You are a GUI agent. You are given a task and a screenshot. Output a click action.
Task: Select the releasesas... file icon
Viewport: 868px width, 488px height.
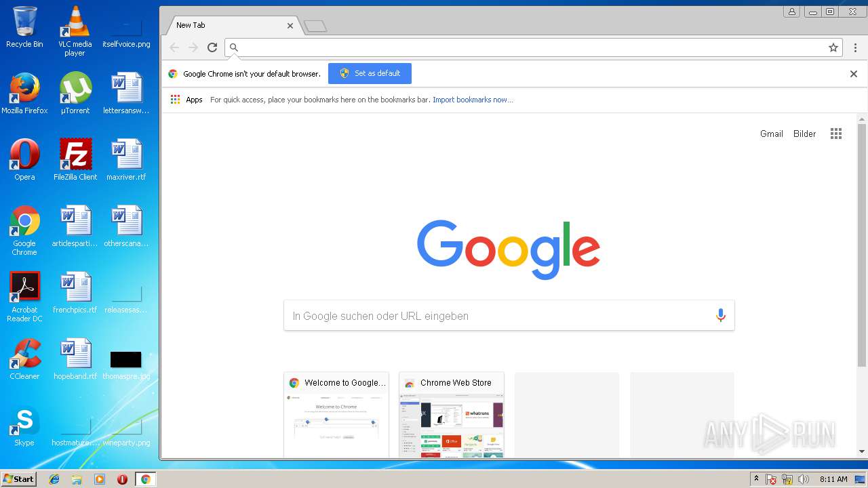tap(126, 298)
